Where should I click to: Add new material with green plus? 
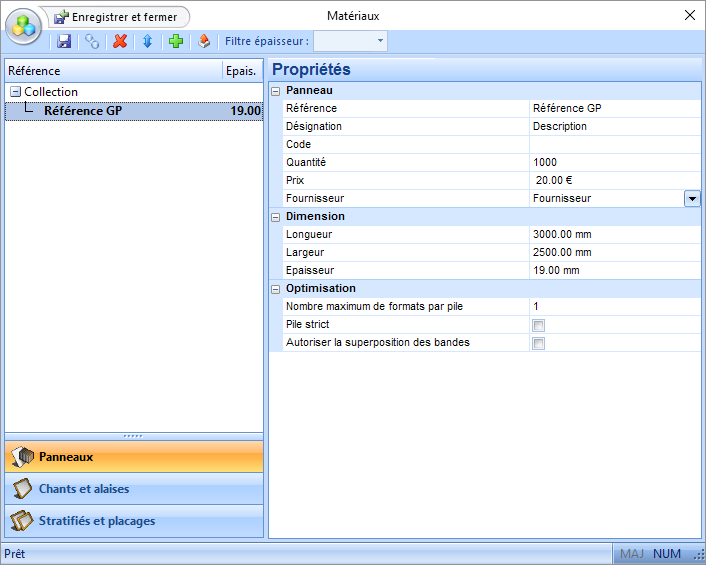point(176,41)
